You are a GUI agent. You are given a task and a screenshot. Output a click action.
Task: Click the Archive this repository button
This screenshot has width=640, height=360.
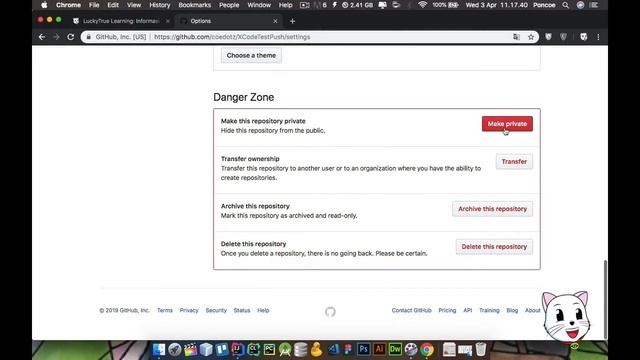point(492,209)
